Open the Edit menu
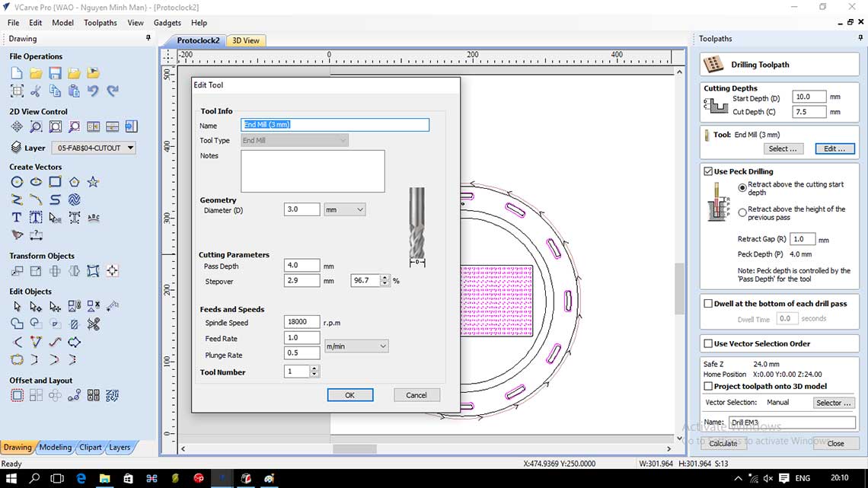Image resolution: width=868 pixels, height=488 pixels. [x=36, y=23]
